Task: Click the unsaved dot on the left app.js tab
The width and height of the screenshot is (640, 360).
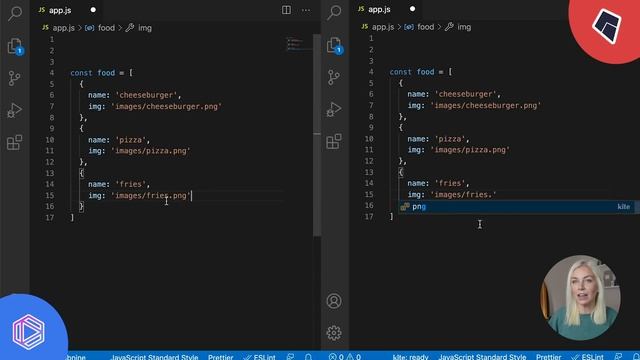Action: 93,10
